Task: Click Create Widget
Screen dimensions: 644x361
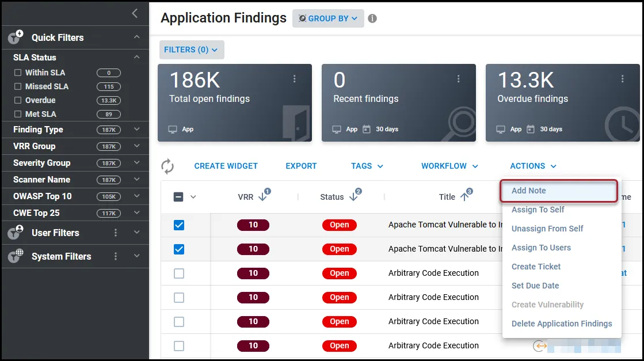Action: [x=226, y=166]
